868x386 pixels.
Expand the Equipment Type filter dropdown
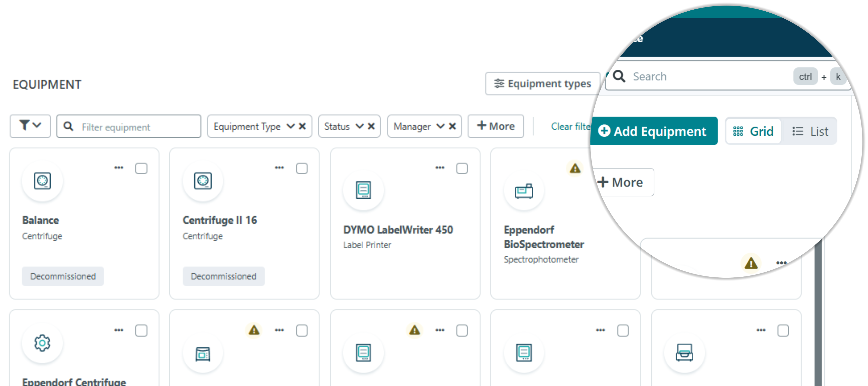[291, 126]
